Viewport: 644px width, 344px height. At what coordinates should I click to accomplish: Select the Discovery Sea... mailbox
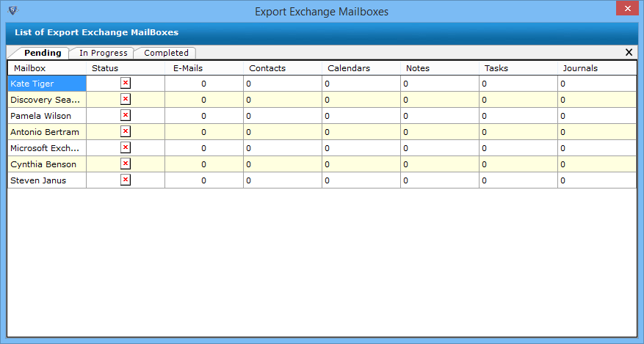pyautogui.click(x=47, y=100)
